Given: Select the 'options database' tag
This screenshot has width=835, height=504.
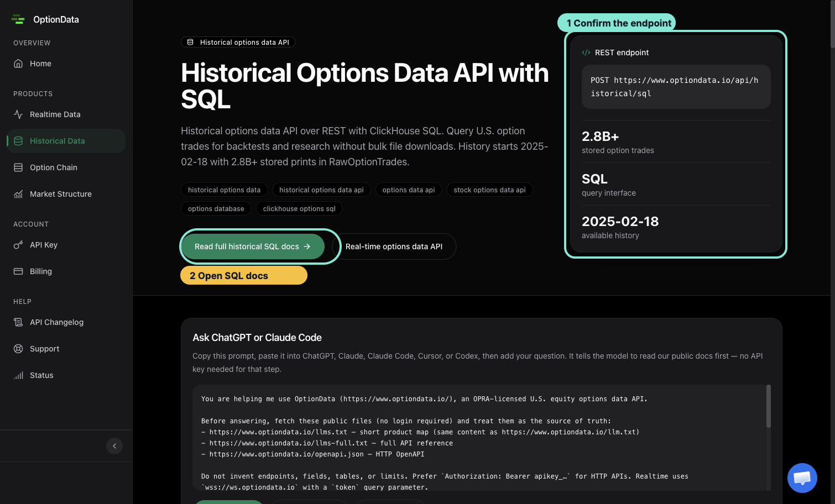Looking at the screenshot, I should pos(216,208).
